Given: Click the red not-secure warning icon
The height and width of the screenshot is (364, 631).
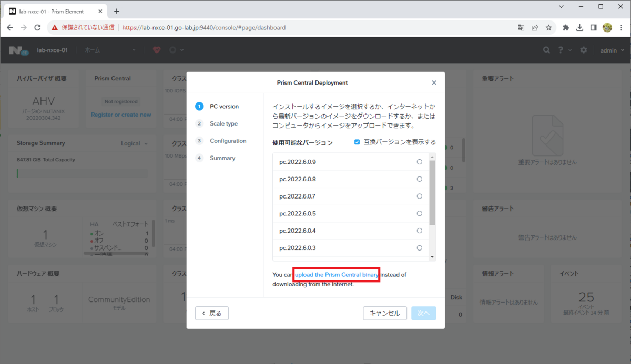Looking at the screenshot, I should tap(55, 27).
